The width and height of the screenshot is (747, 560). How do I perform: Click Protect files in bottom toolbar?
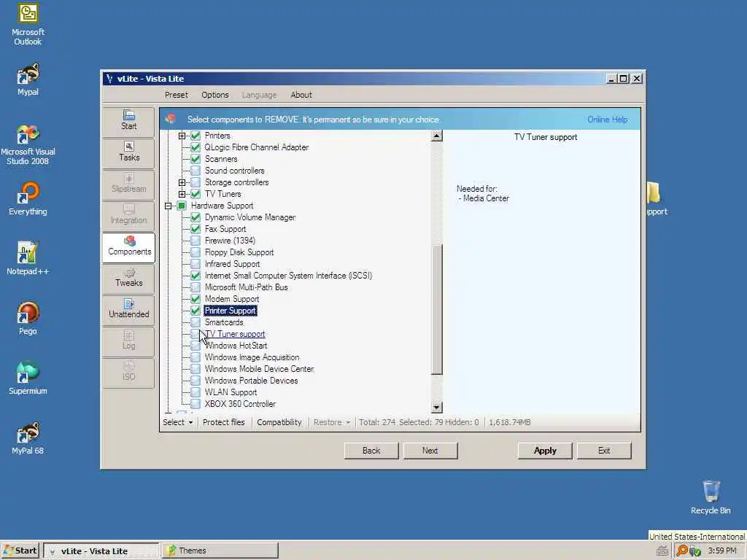coord(223,422)
